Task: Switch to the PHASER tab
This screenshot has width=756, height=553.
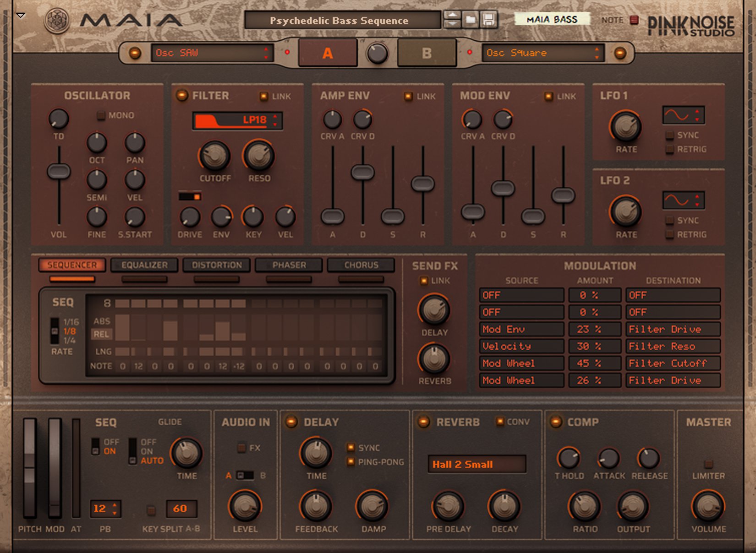Action: 289,265
